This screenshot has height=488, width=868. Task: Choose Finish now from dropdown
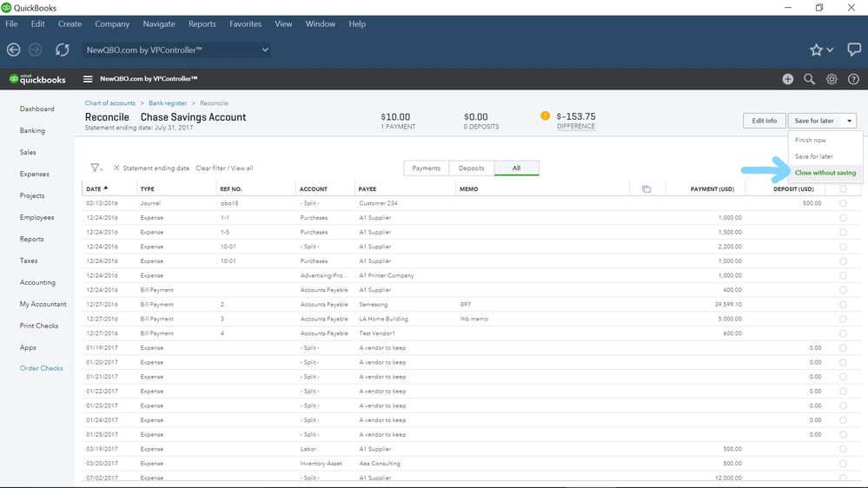[x=811, y=140]
